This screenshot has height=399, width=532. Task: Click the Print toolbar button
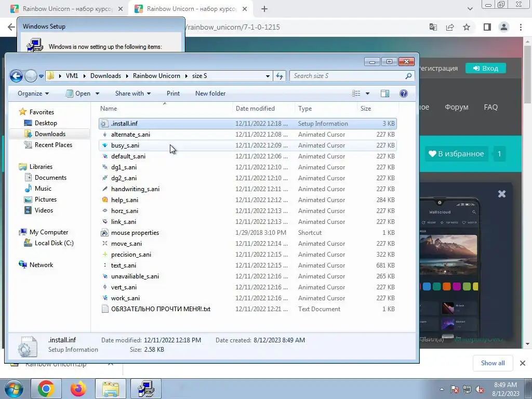(x=173, y=94)
